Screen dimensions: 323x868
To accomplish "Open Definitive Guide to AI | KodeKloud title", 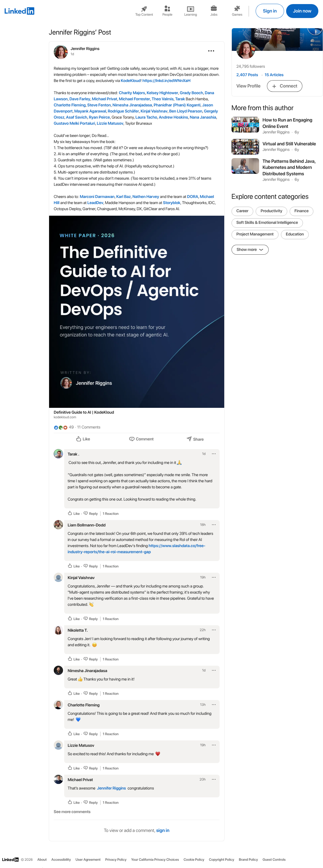I will [84, 412].
